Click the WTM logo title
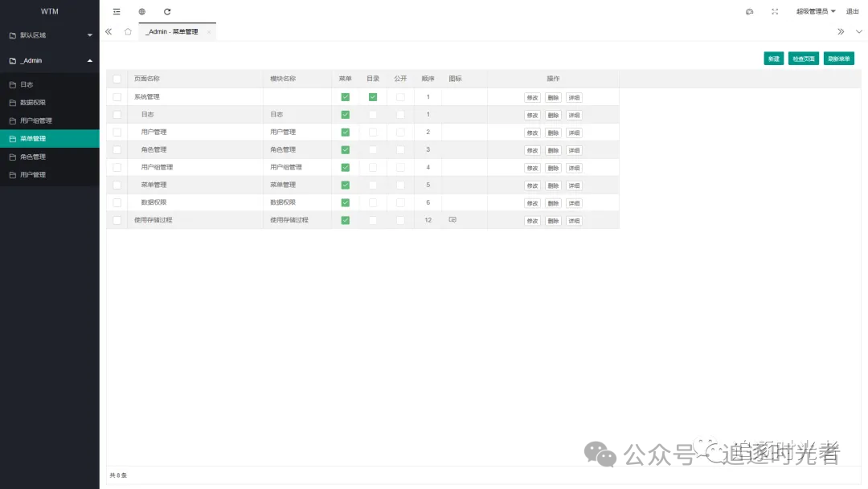 click(50, 11)
